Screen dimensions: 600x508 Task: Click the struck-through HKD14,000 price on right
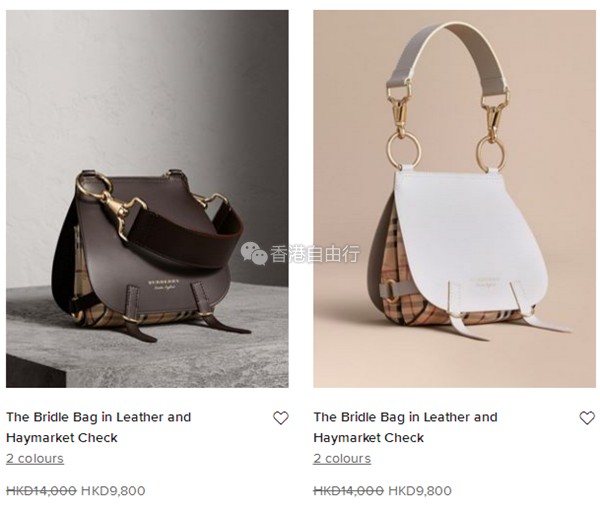348,490
